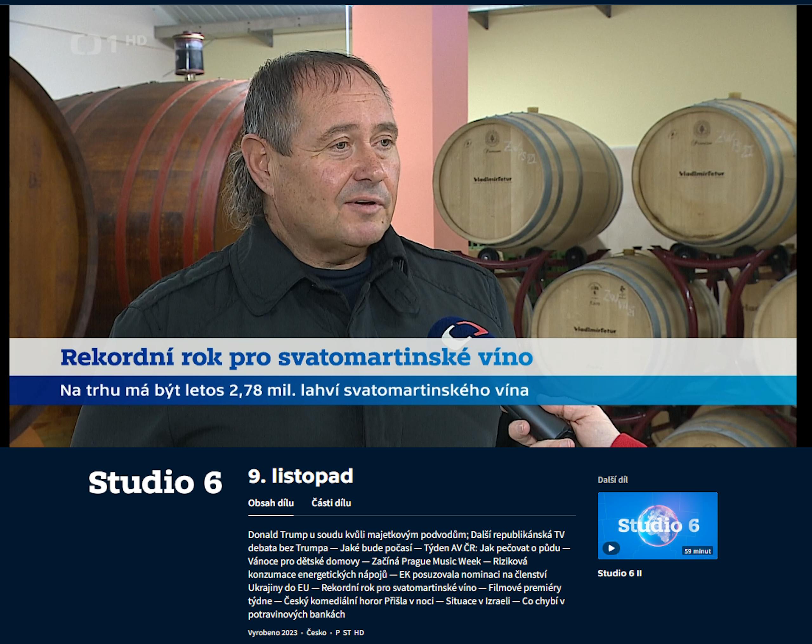Click the episode description paragraph
This screenshot has width=812, height=644.
point(409,574)
